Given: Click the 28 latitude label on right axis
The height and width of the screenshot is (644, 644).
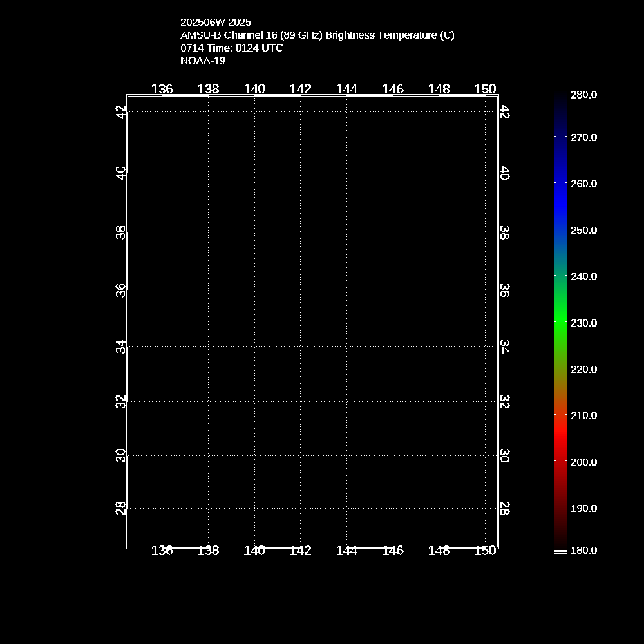Looking at the screenshot, I should [505, 508].
